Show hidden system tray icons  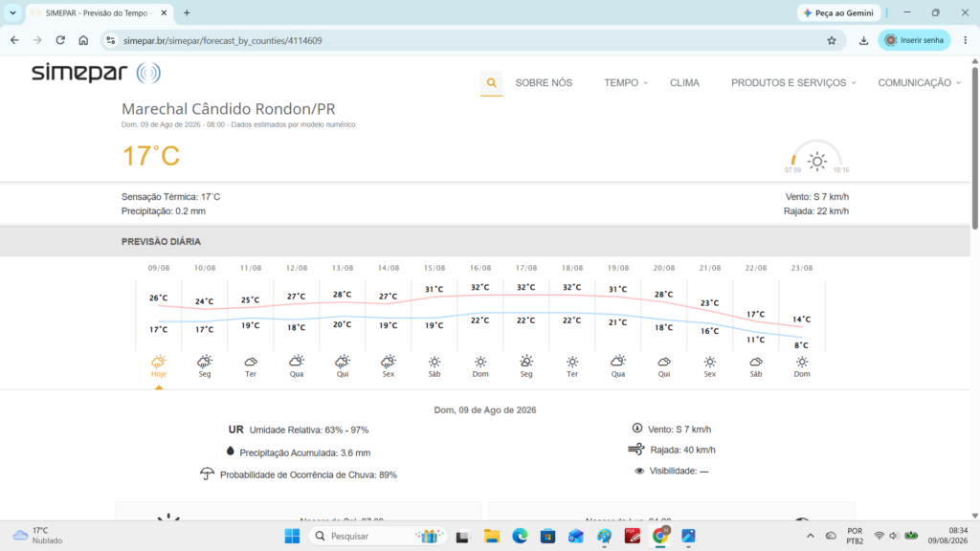810,536
